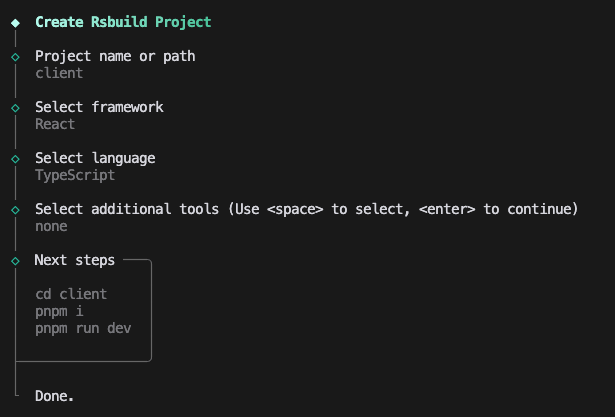Click the filled diamond beside Create Rsbuild Project
615x417 pixels.
click(x=15, y=21)
